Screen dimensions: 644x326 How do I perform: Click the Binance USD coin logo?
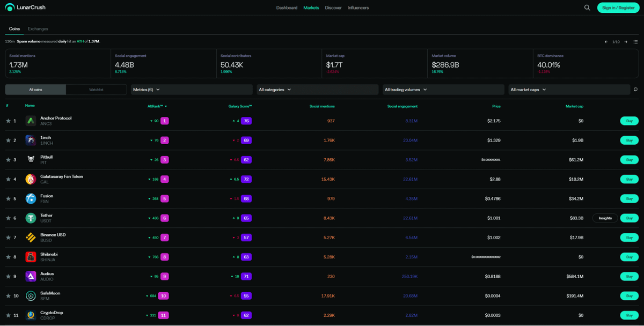(x=31, y=238)
